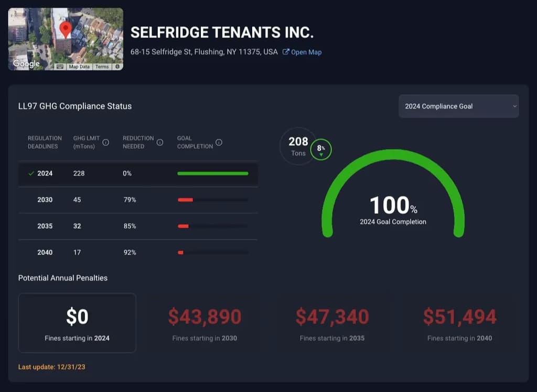The width and height of the screenshot is (537, 392).
Task: Click the Open Map link
Action: 306,52
